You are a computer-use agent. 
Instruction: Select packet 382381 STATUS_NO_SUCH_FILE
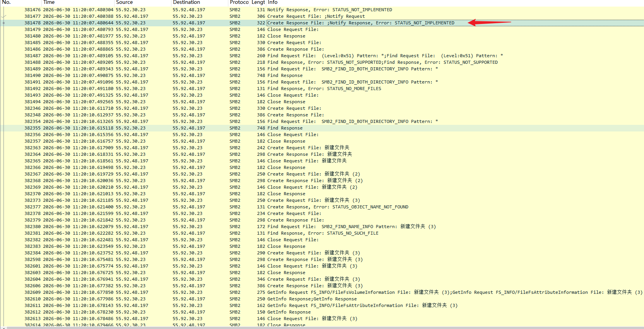pos(322,233)
